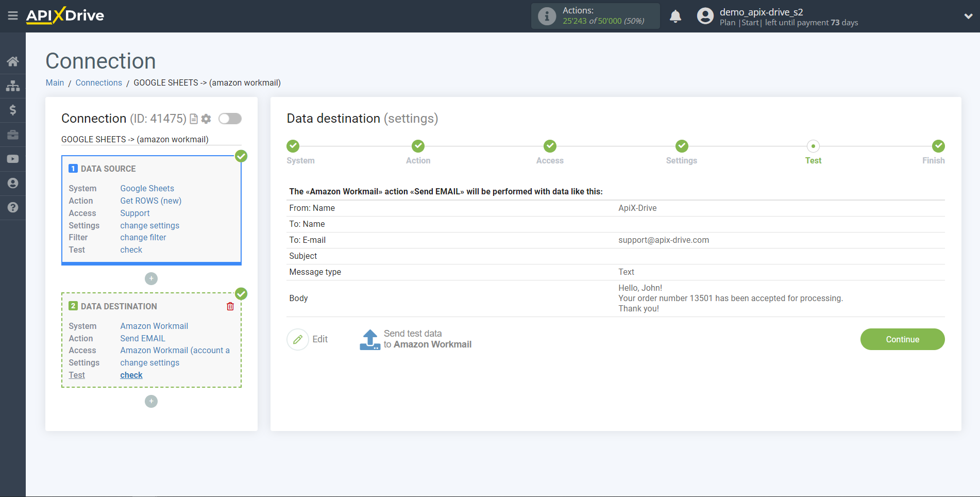Click the destination check test link
Viewport: 980px width, 497px height.
pos(131,375)
